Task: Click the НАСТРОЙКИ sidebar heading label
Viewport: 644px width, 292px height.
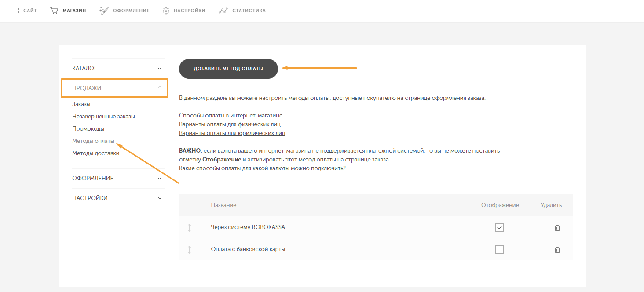Action: pyautogui.click(x=90, y=198)
